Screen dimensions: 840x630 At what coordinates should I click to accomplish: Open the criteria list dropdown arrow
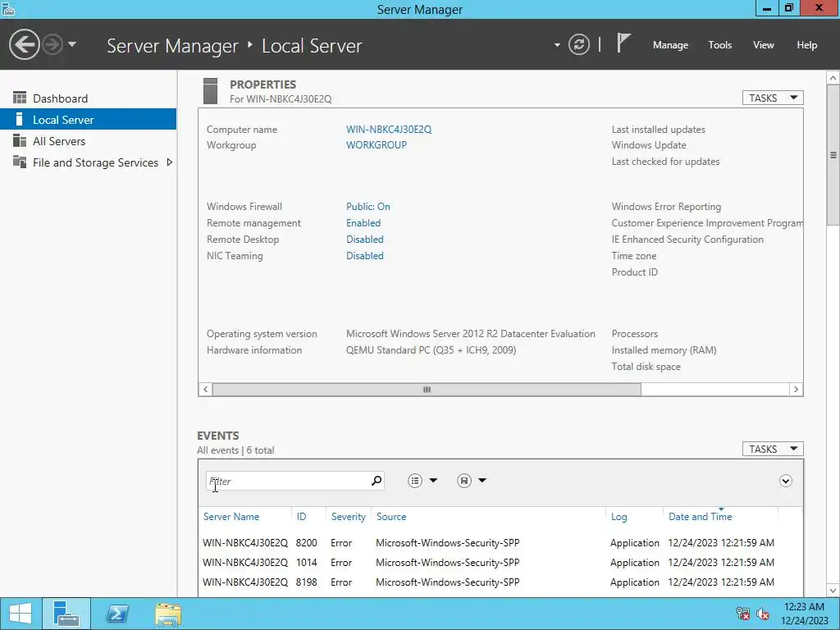(433, 481)
